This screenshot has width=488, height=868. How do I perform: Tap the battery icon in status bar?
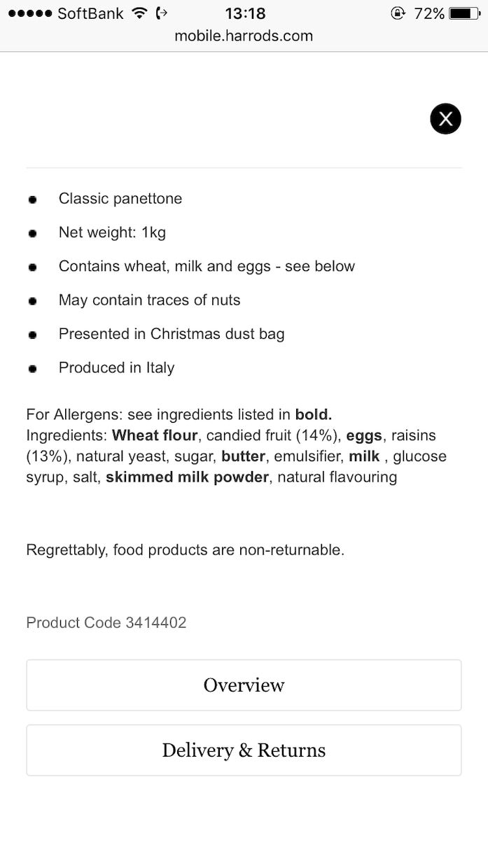[x=464, y=13]
